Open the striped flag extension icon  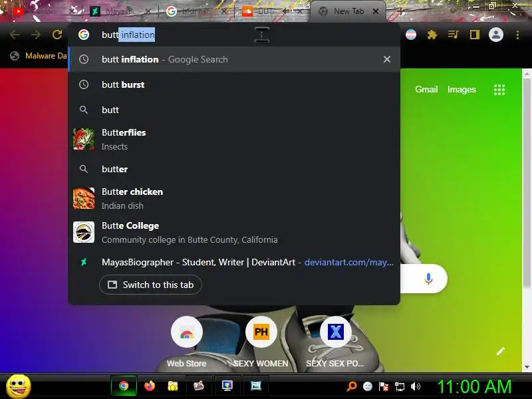[x=410, y=35]
